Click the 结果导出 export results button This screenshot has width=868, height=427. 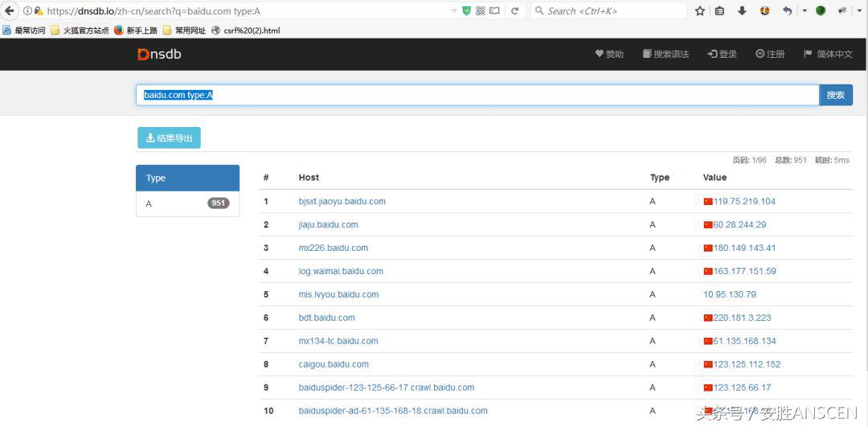pyautogui.click(x=169, y=138)
